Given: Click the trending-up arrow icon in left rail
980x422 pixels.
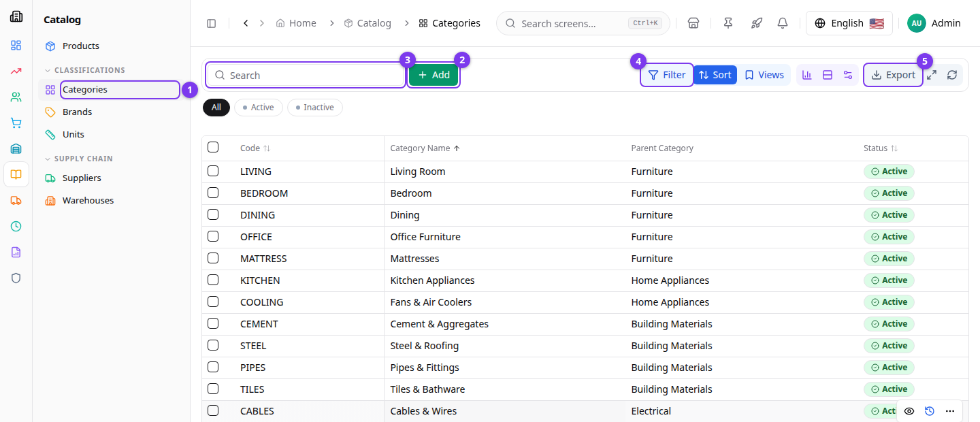Looking at the screenshot, I should coord(16,71).
